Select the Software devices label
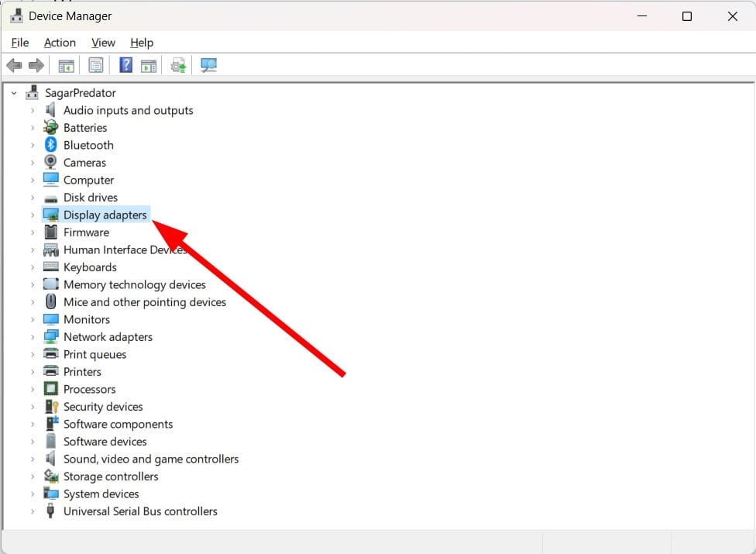This screenshot has width=756, height=554. pos(105,441)
